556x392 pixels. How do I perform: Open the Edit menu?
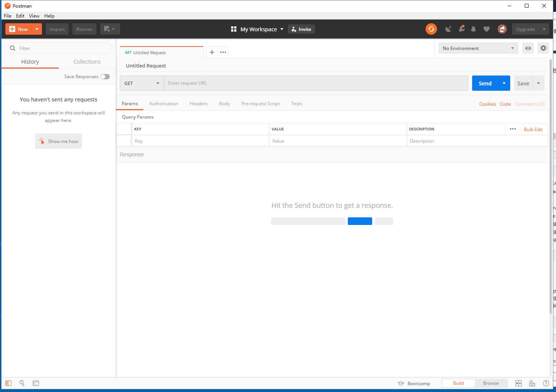(x=20, y=16)
